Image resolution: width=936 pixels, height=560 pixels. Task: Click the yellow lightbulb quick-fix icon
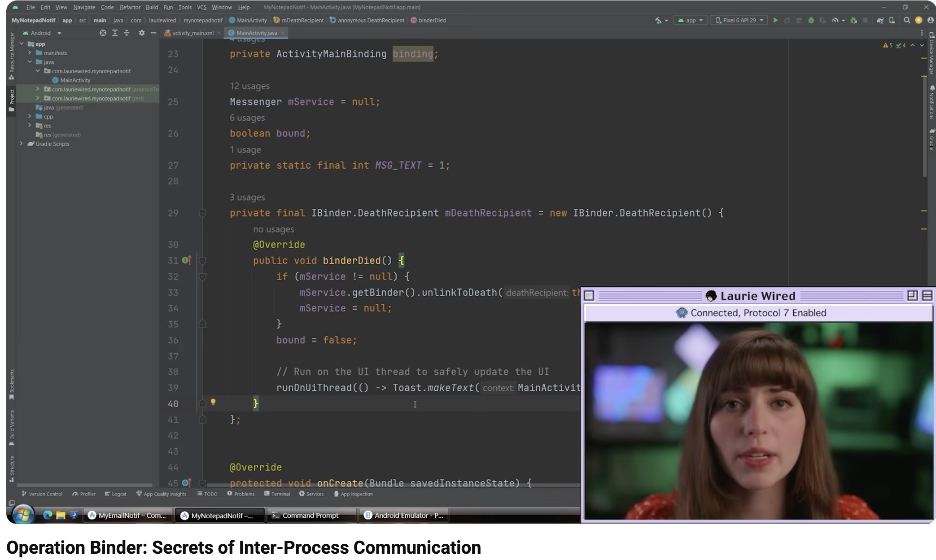[x=213, y=402]
